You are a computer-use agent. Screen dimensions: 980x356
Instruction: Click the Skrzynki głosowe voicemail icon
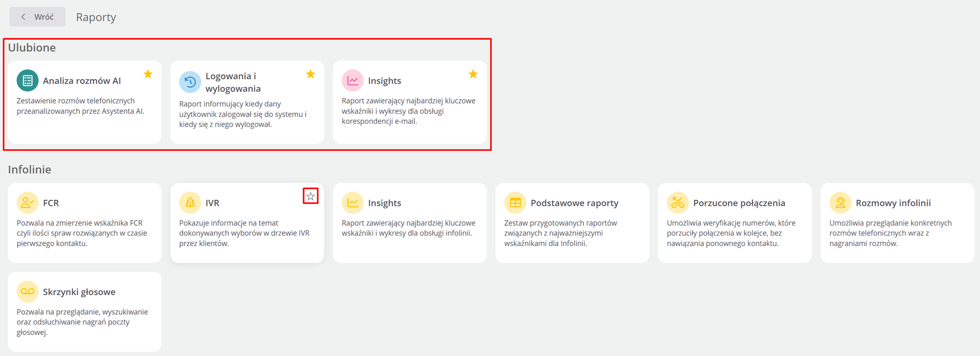[x=27, y=292]
